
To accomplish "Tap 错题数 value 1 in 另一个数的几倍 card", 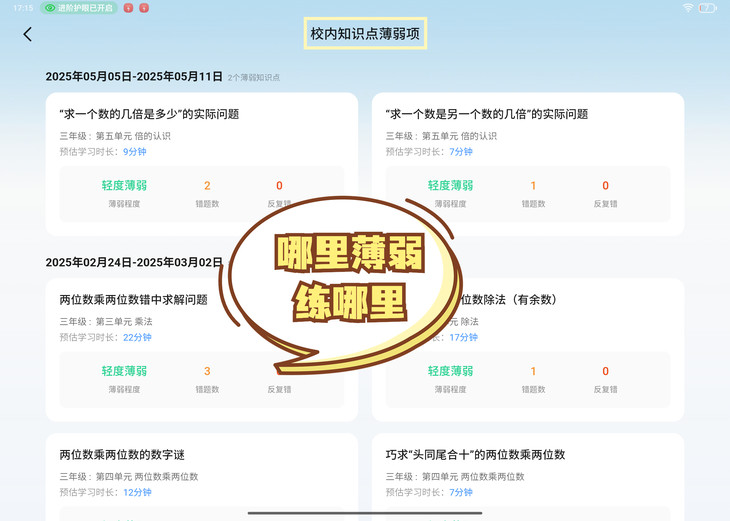I will 534,186.
